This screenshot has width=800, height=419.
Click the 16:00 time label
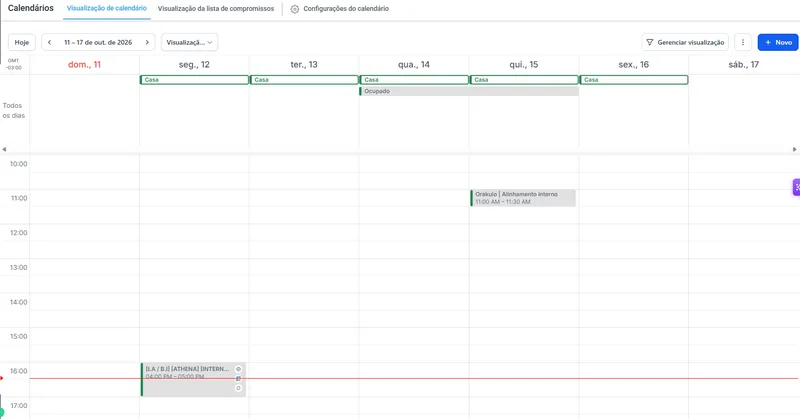pyautogui.click(x=18, y=371)
